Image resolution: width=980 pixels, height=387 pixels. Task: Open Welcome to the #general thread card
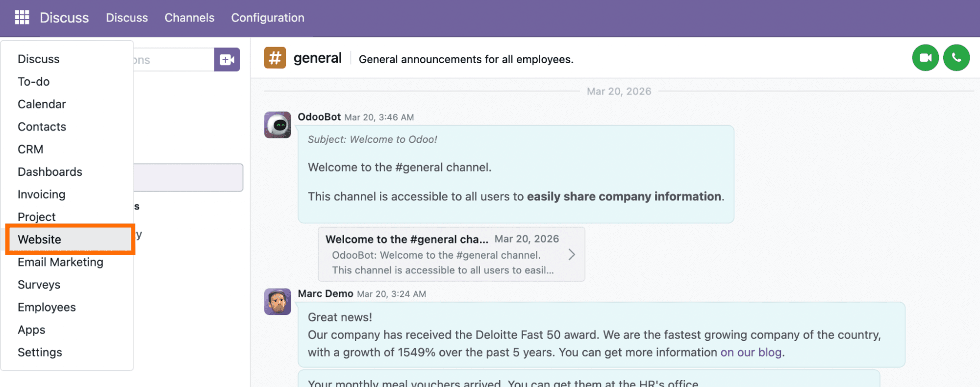[441, 254]
